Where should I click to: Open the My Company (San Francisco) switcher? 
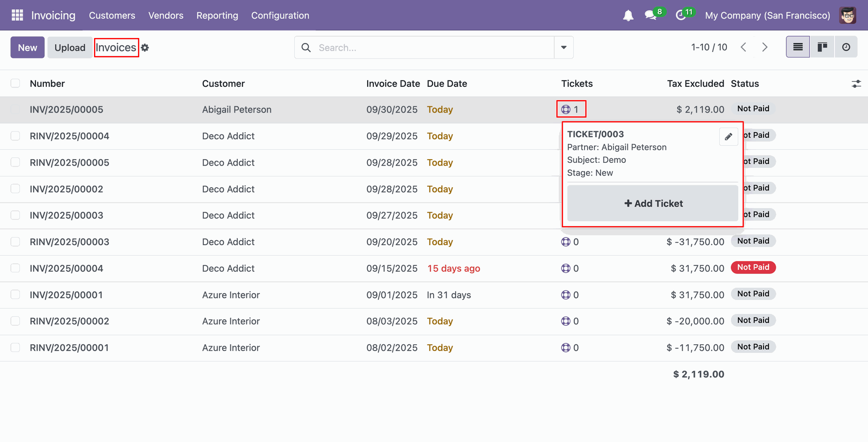767,15
